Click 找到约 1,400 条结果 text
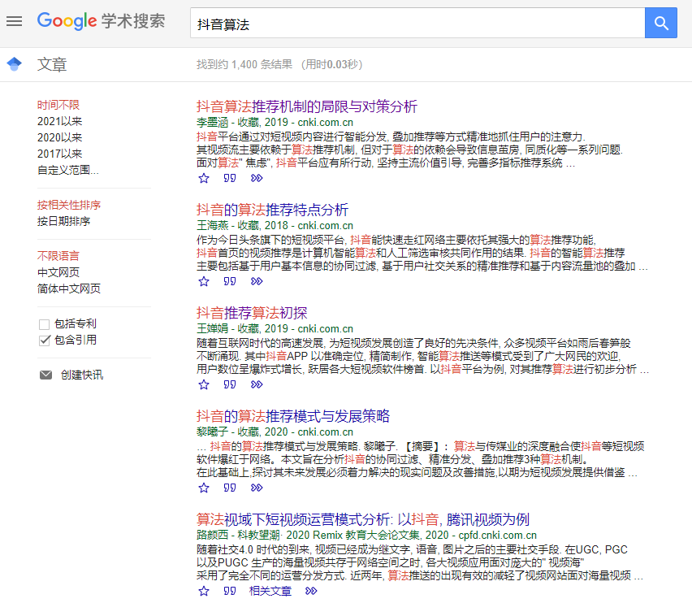Image resolution: width=692 pixels, height=616 pixels. pos(244,64)
